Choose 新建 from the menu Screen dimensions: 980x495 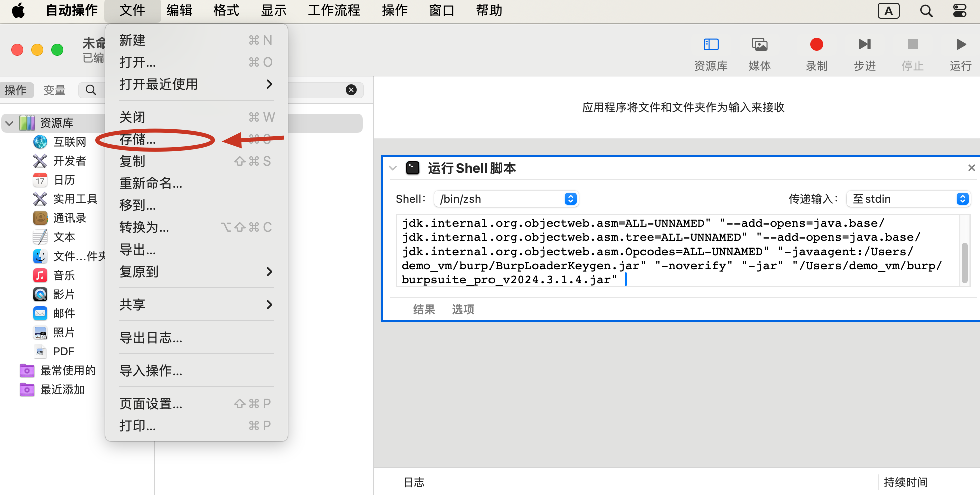[196, 40]
